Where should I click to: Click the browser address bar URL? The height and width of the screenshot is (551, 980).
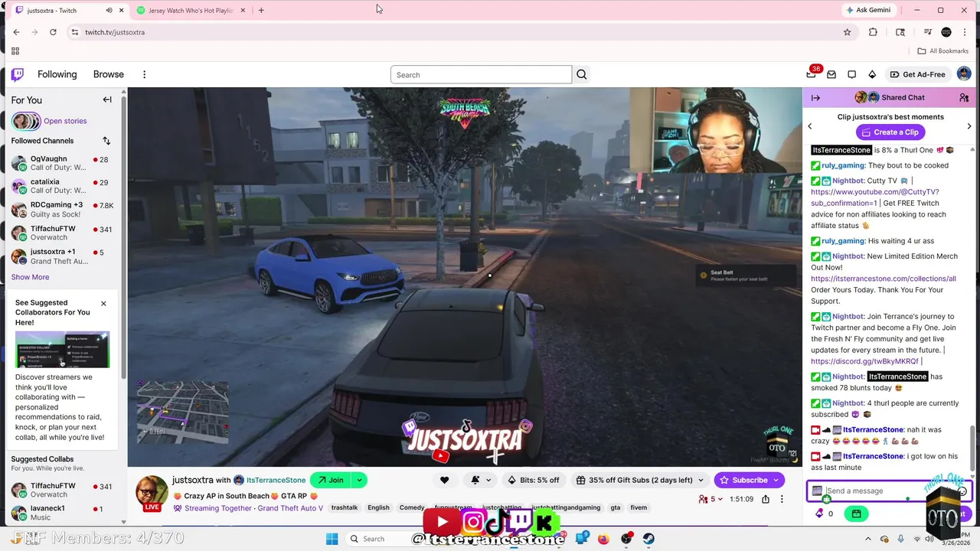click(x=115, y=32)
